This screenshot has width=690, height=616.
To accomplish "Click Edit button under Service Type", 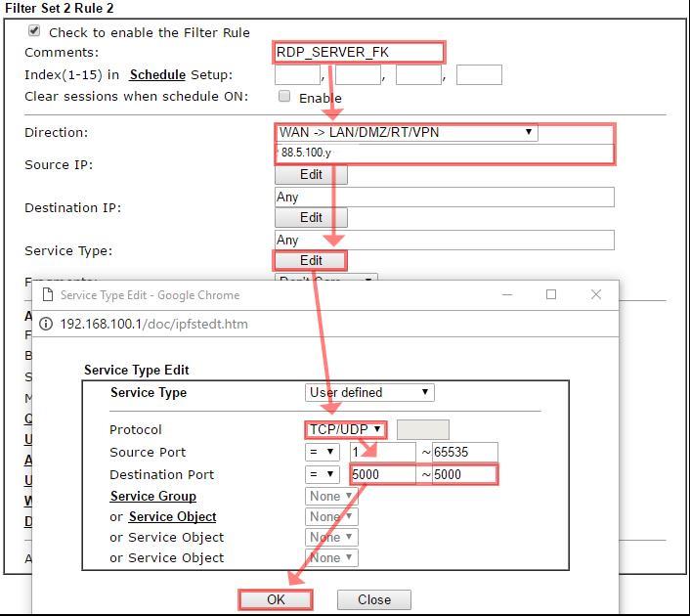I will click(x=311, y=260).
